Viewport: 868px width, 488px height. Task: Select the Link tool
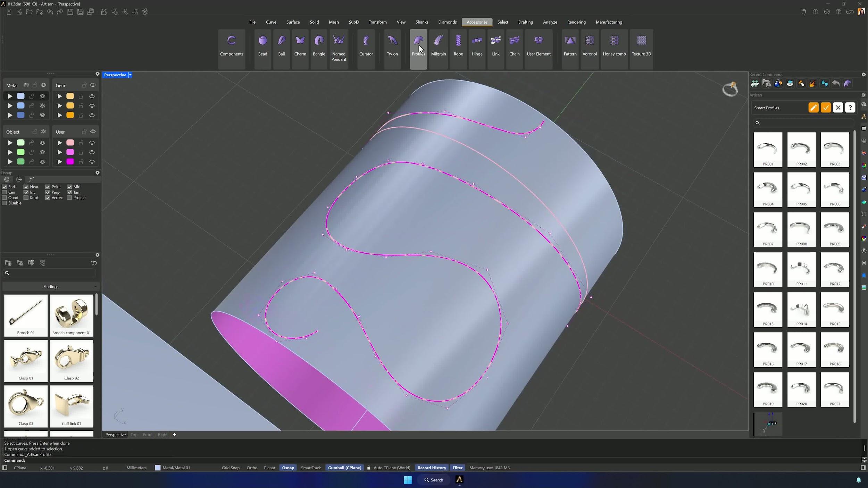(495, 49)
